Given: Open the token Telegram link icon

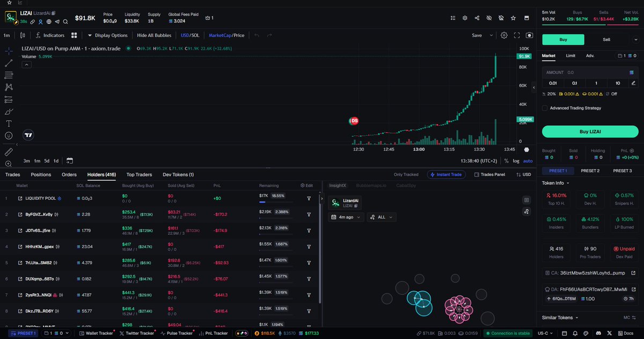Looking at the screenshot, I should (x=57, y=21).
